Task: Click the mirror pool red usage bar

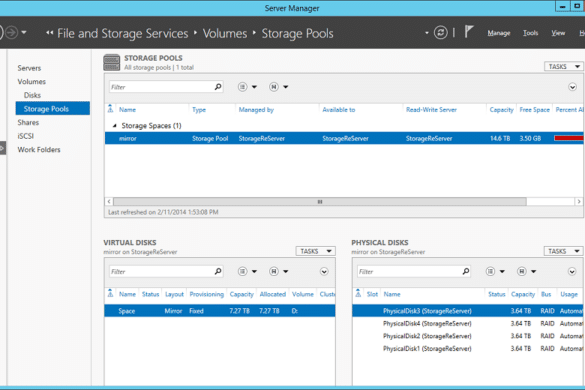Action: pos(569,138)
